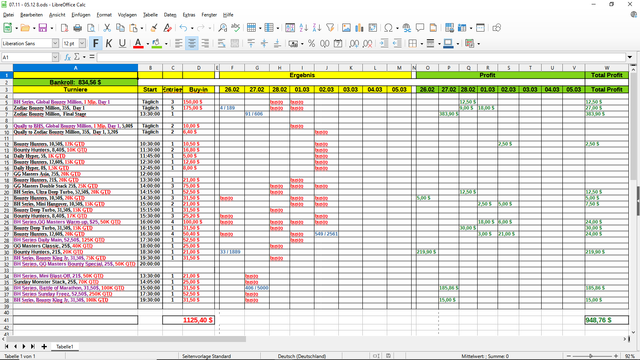Screen dimensions: 640x360
Task: Click the Define Print Area icon
Action: click(449, 28)
